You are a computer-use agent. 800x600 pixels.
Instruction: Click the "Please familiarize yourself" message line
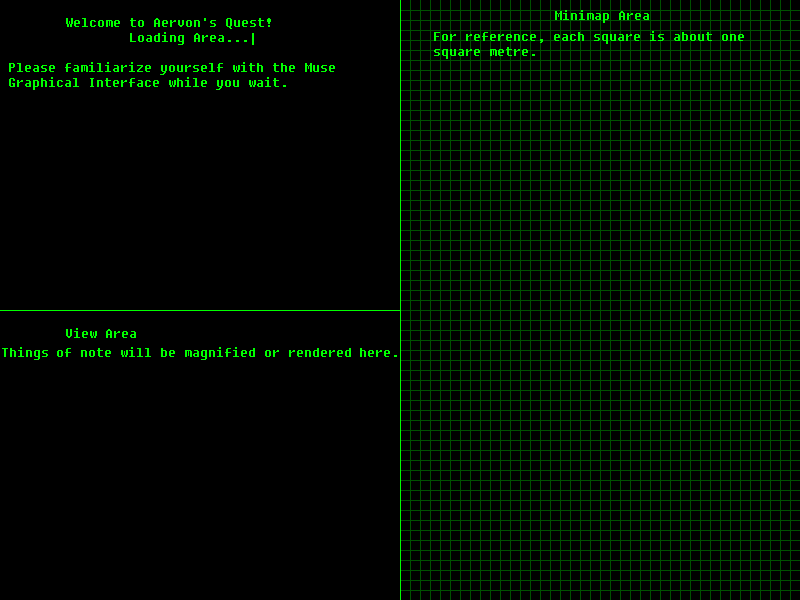(x=172, y=68)
